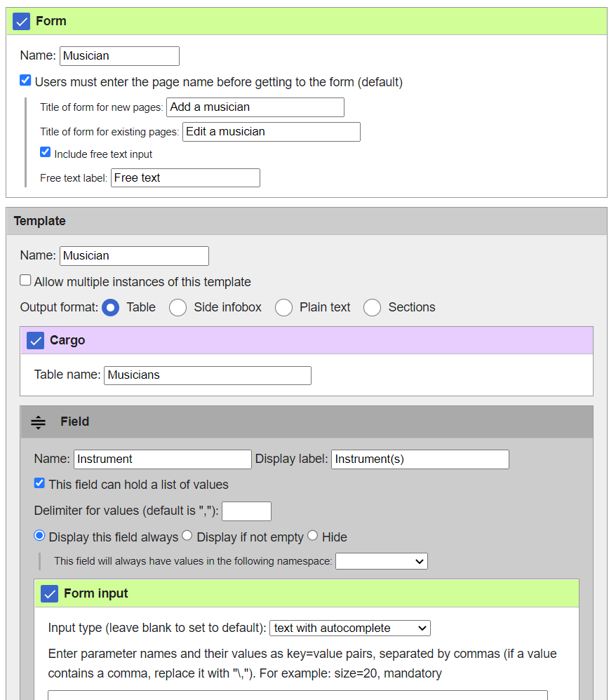
Task: Select the Side infobox output format
Action: (x=178, y=308)
